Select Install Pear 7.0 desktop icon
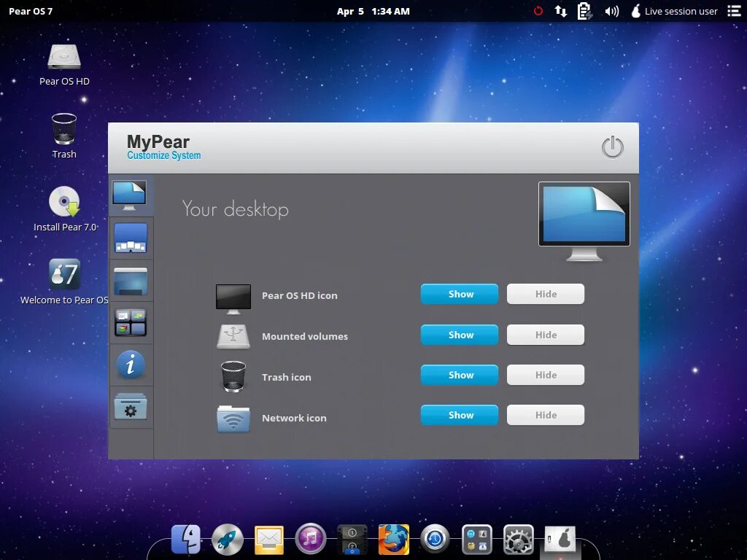Screen dimensions: 747x560 coord(65,209)
